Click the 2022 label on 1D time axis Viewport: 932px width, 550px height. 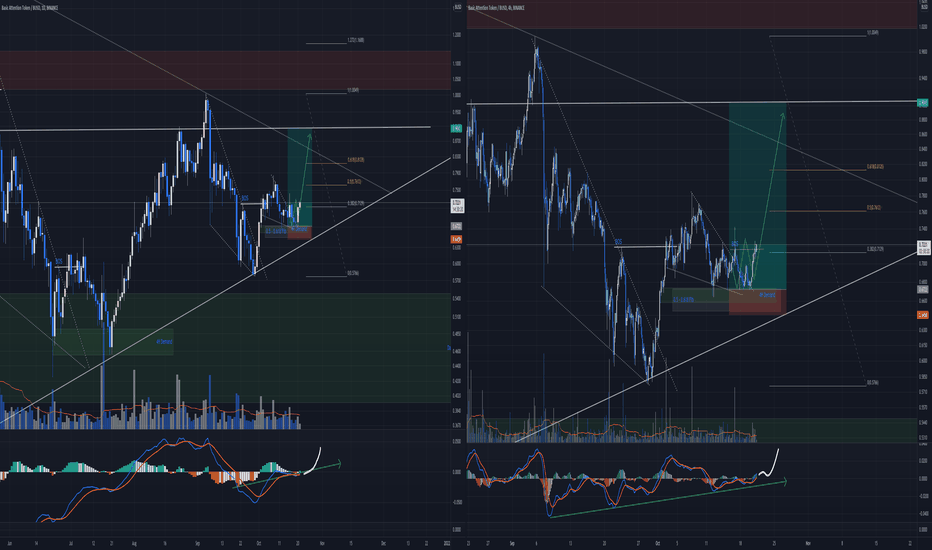(446, 543)
